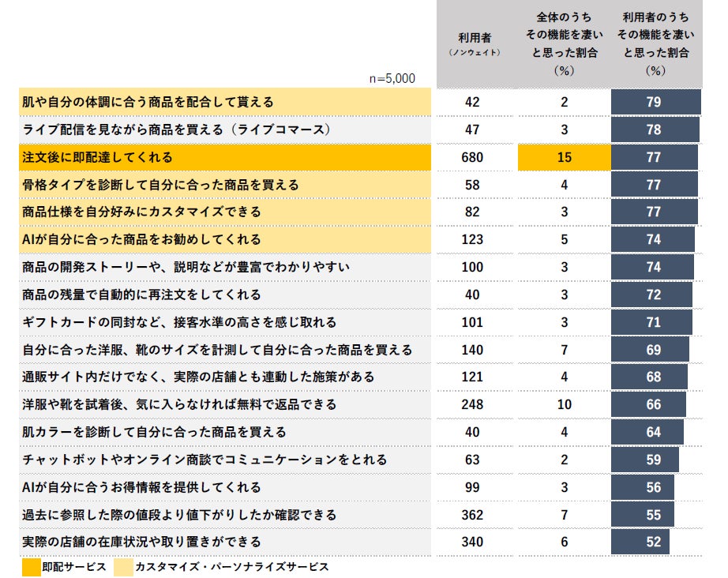
Task: Click the light yellow カスタマイズ・パーソナライズサービス legend swatch
Action: coord(123,567)
